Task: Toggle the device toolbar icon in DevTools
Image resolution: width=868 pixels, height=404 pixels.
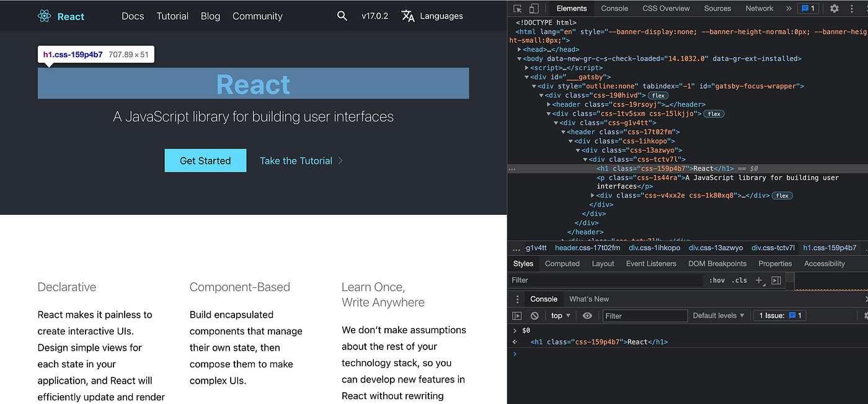Action: [x=534, y=9]
